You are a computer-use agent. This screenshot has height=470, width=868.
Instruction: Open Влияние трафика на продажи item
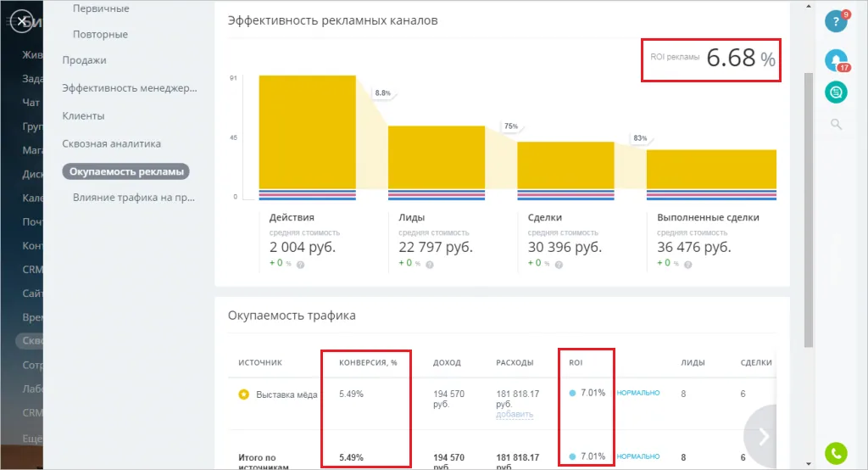133,198
